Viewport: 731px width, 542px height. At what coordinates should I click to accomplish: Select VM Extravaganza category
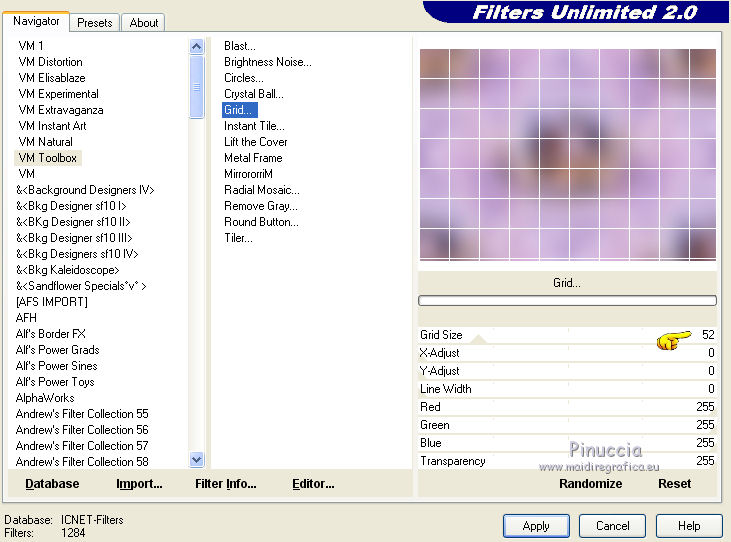61,110
